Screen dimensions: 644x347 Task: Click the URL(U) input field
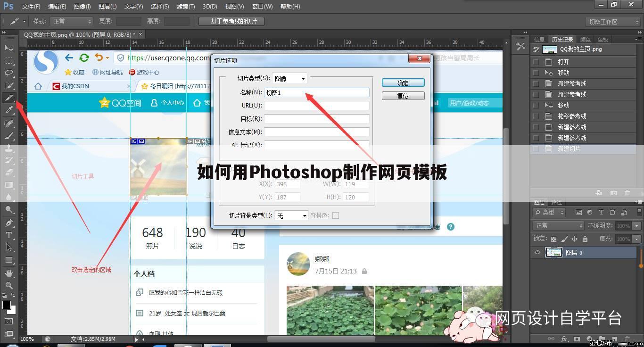point(316,106)
